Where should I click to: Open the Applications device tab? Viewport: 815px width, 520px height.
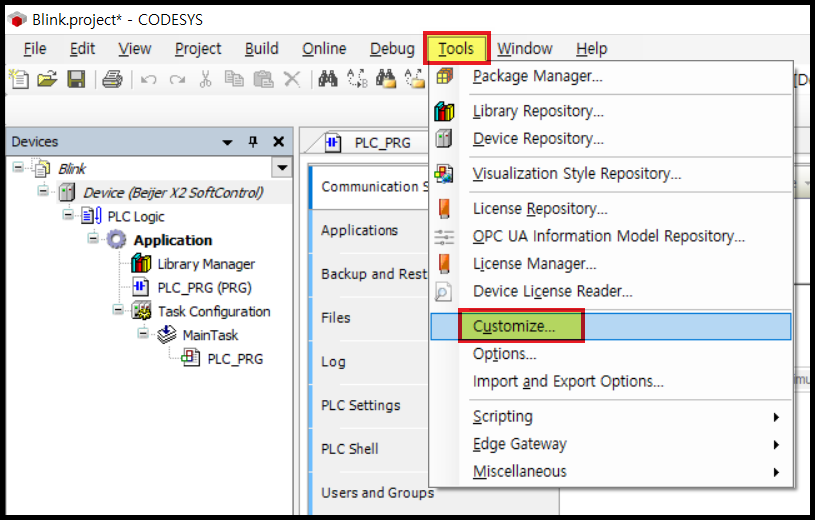pos(359,230)
